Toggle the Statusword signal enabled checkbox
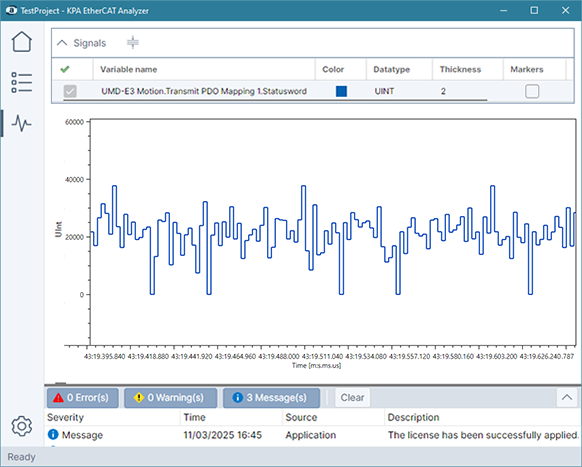The height and width of the screenshot is (467, 582). tap(70, 91)
